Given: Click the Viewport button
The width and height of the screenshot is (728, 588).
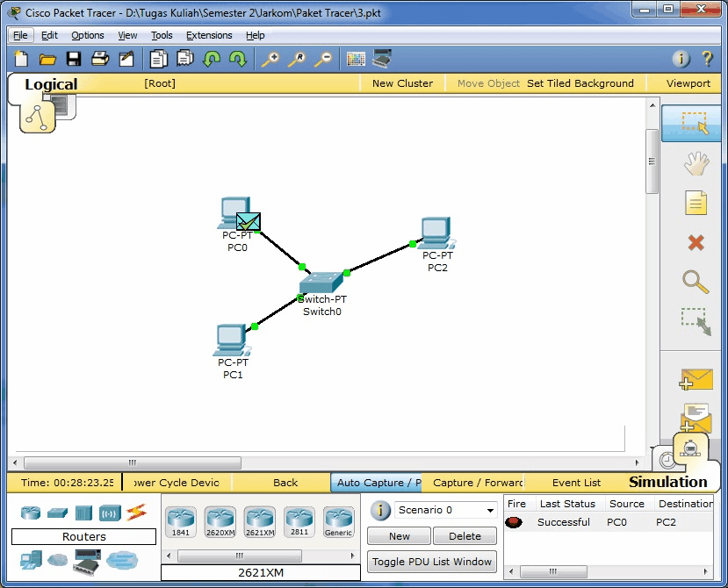Looking at the screenshot, I should tap(688, 83).
